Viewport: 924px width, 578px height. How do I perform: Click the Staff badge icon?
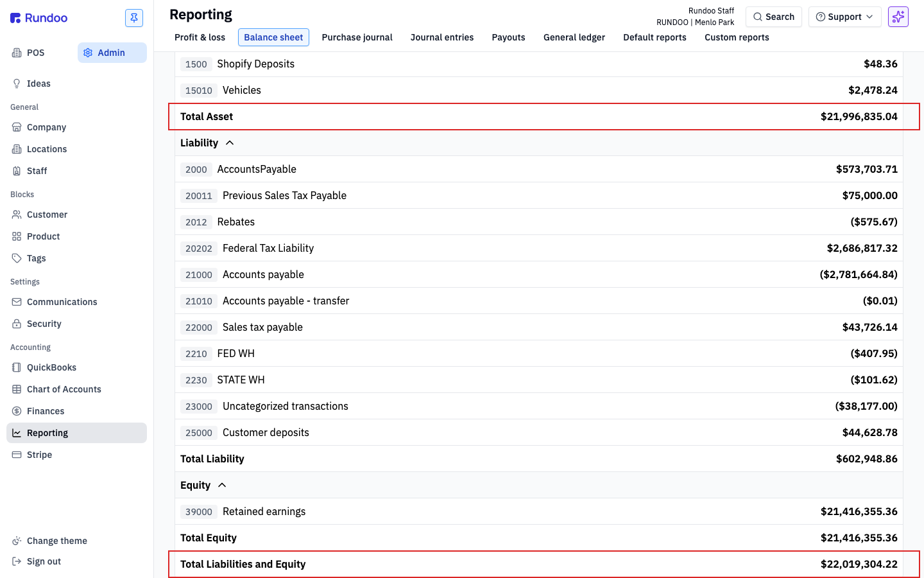(x=17, y=171)
